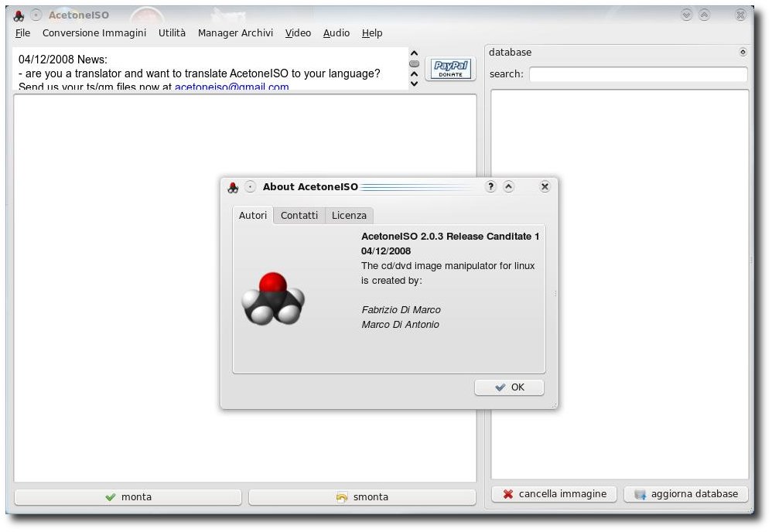This screenshot has height=532, width=772.
Task: Click the news panel scroll up arrow
Action: click(x=414, y=53)
